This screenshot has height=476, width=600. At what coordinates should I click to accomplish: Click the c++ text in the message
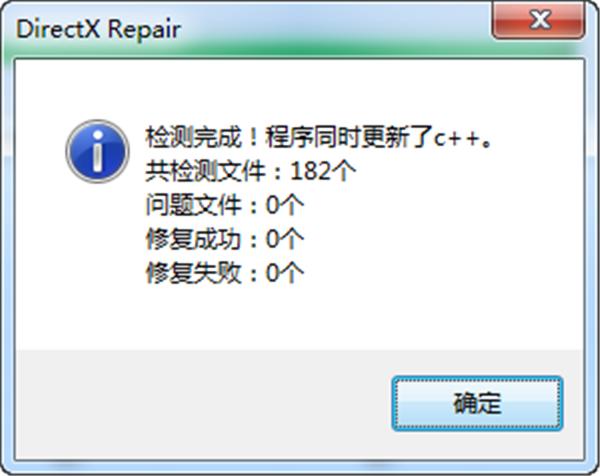pos(457,139)
